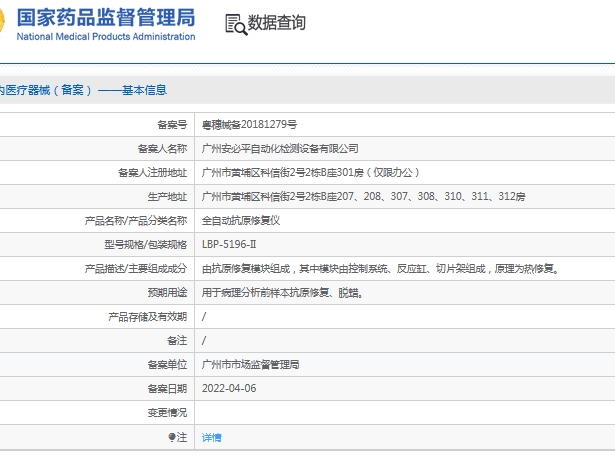Select record number 粤穗械备20181279号

pyautogui.click(x=249, y=125)
